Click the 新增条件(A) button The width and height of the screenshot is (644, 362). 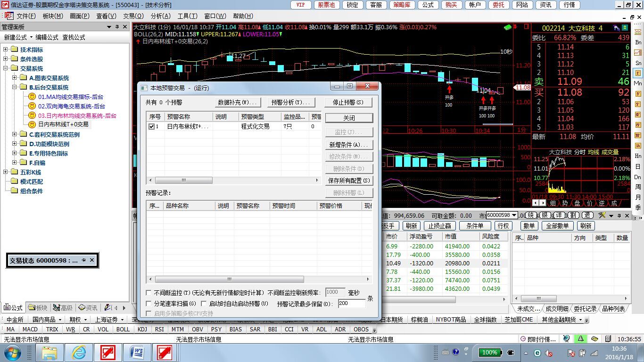(348, 145)
